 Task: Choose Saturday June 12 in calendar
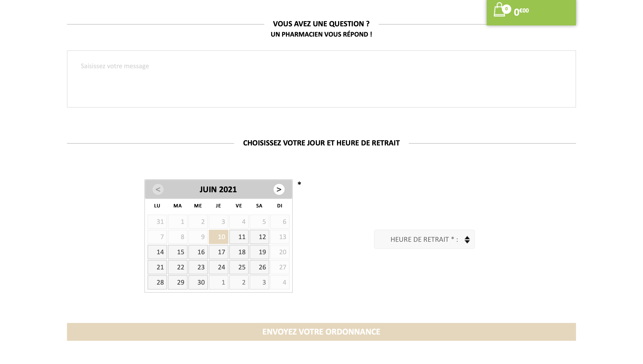pyautogui.click(x=259, y=237)
